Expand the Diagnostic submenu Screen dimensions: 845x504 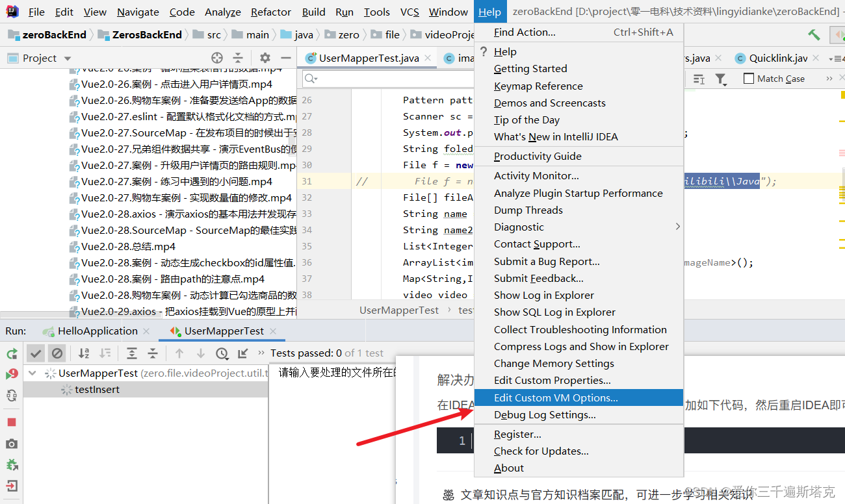(x=519, y=227)
